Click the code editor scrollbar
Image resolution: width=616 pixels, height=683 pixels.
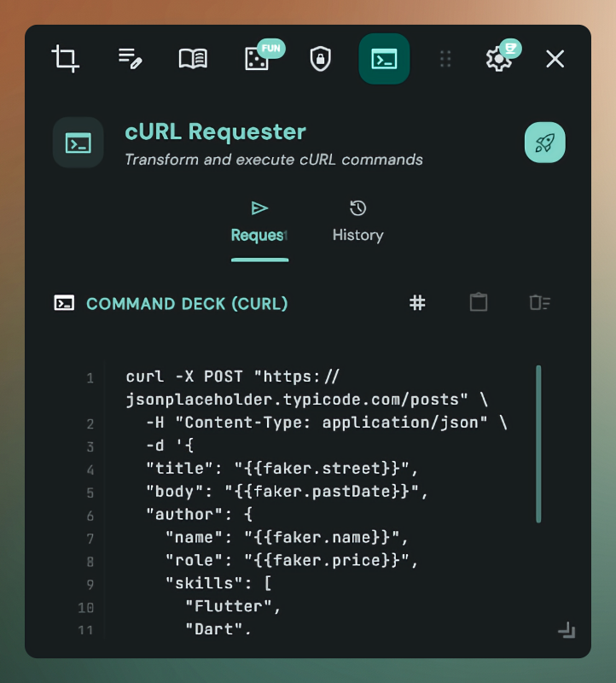tap(538, 443)
